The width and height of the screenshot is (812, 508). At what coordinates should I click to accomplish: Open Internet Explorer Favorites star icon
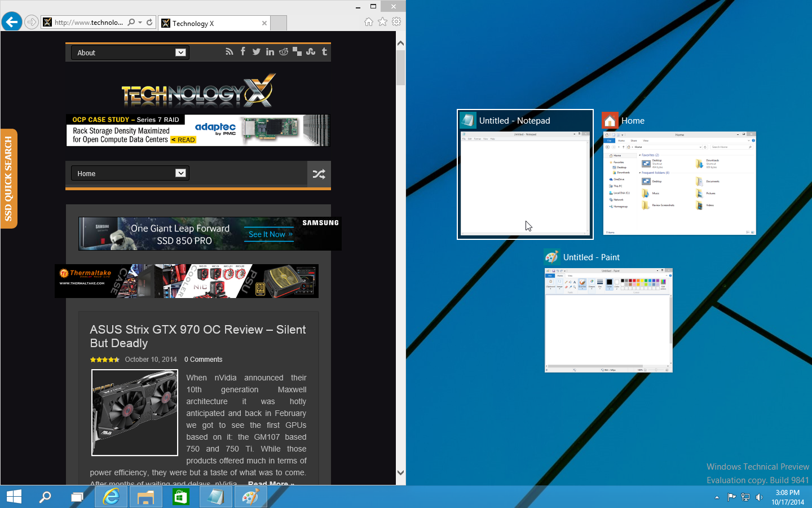coord(382,22)
